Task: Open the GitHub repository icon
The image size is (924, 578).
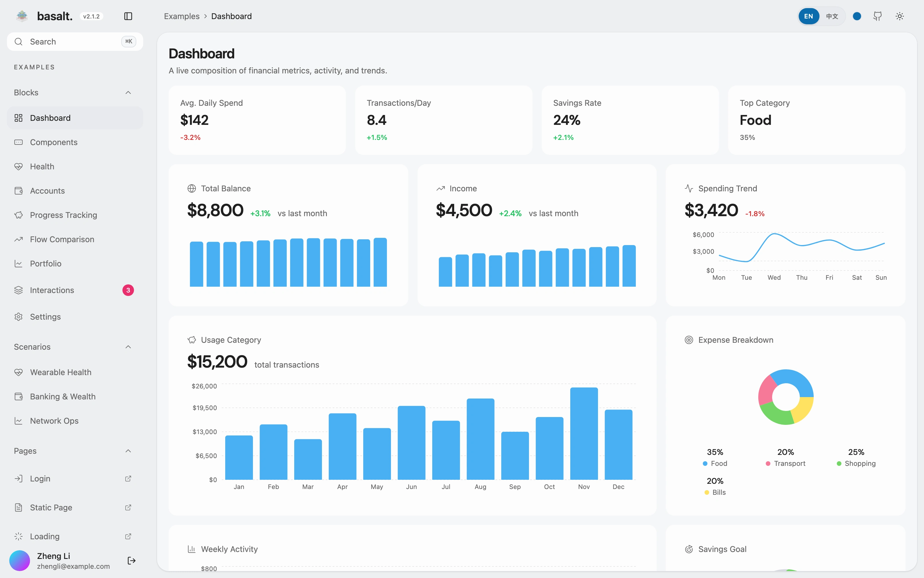Action: [878, 16]
